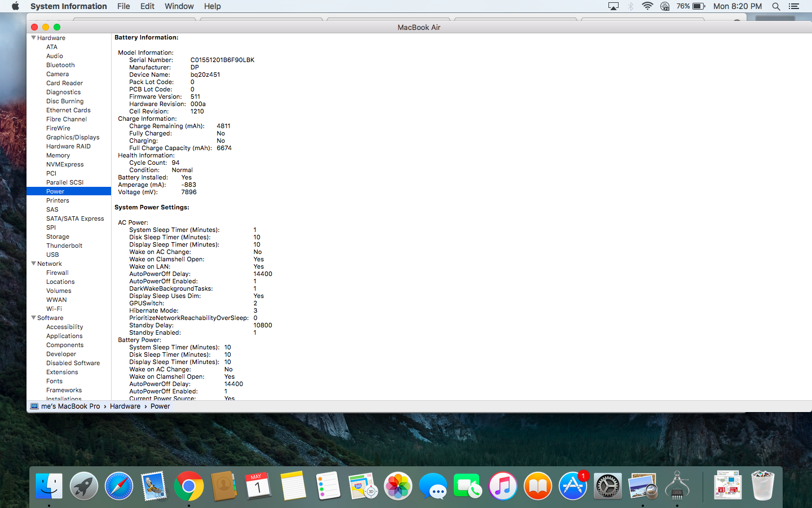
Task: Select Firewall under Network
Action: (x=58, y=273)
